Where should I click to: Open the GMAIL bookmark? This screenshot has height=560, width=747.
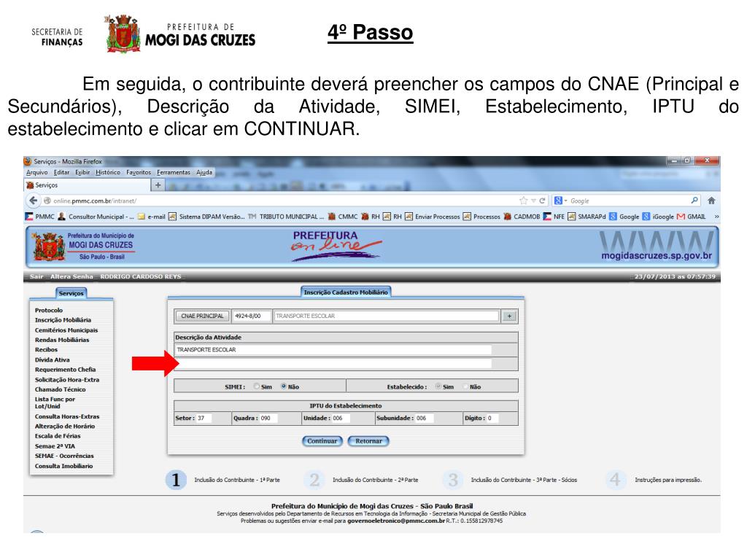click(692, 217)
